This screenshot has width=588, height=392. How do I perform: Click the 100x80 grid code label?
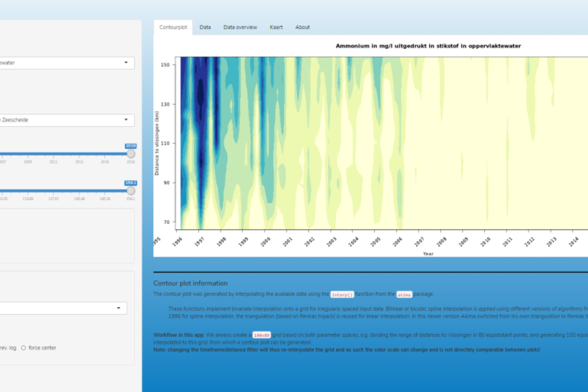click(261, 335)
